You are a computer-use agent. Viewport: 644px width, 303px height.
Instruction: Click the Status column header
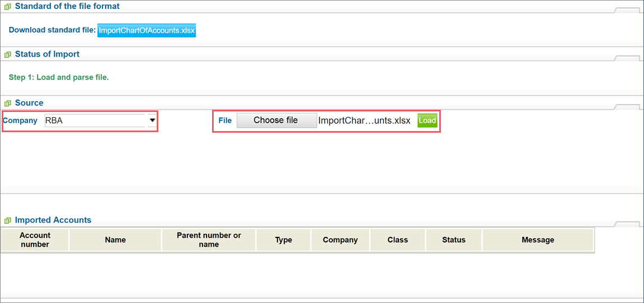pyautogui.click(x=454, y=240)
